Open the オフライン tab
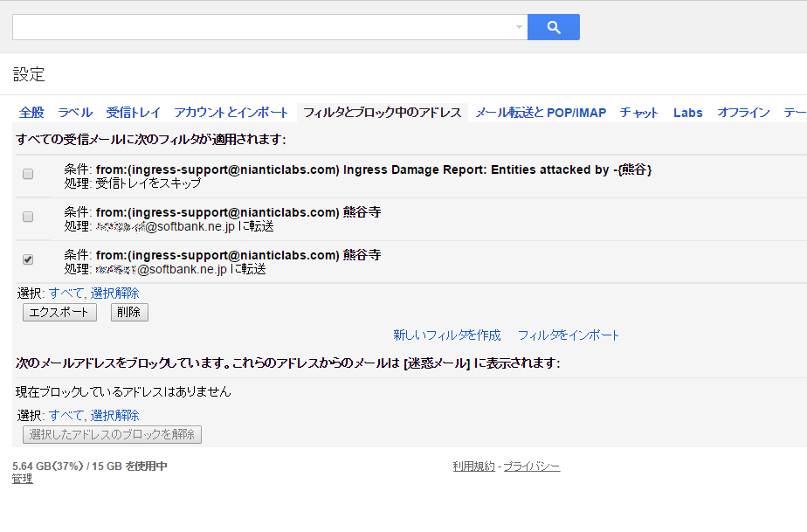The width and height of the screenshot is (807, 532). coord(743,113)
